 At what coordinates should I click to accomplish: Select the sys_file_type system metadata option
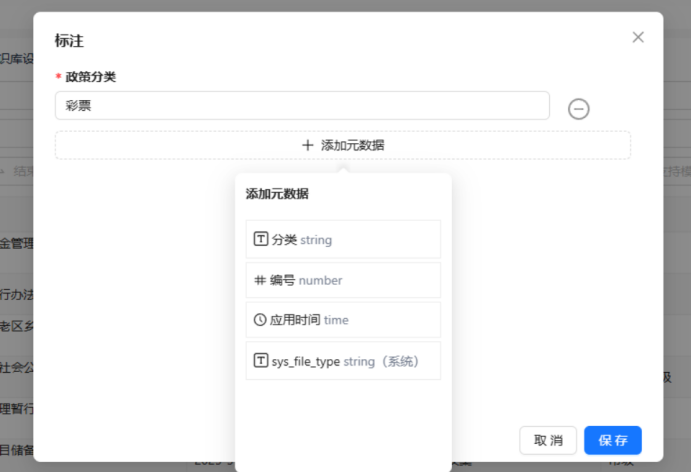343,361
